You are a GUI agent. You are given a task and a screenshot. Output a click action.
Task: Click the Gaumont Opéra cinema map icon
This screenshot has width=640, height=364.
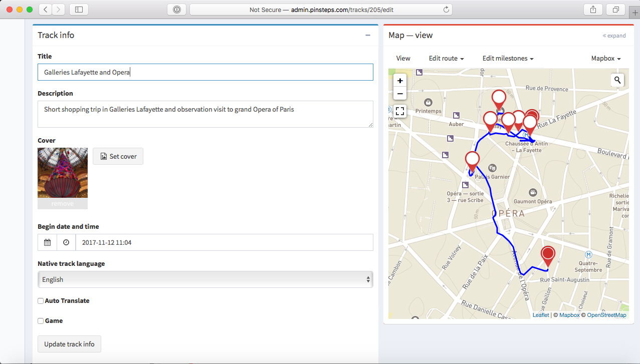coord(533,192)
